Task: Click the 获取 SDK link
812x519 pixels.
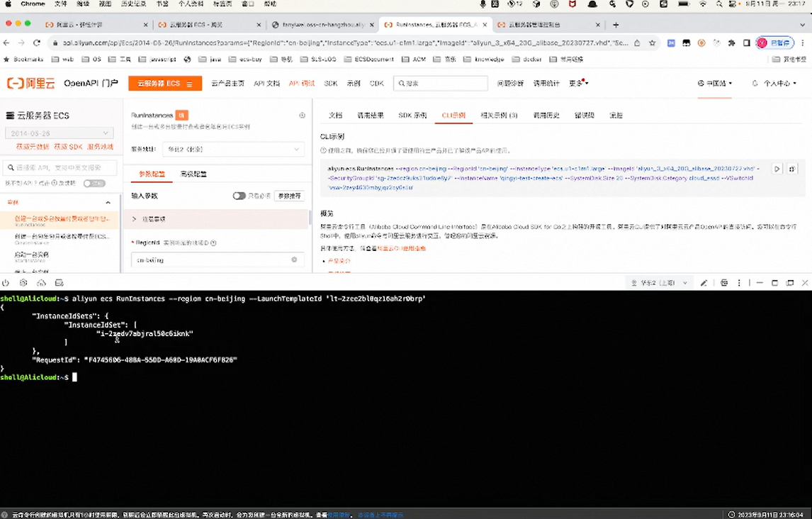Action: (68, 147)
